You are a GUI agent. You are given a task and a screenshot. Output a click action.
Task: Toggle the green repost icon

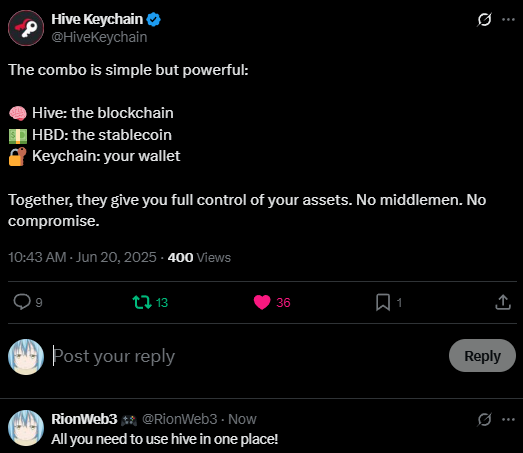pyautogui.click(x=142, y=302)
